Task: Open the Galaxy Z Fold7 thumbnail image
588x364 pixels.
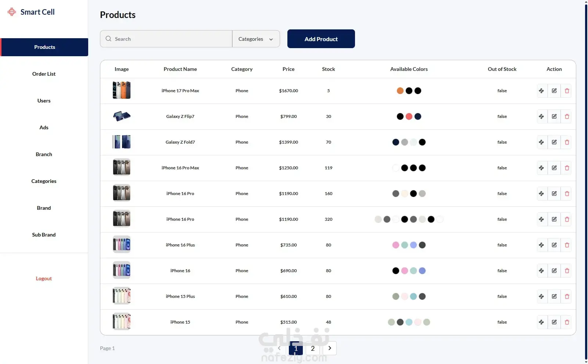Action: [x=122, y=142]
